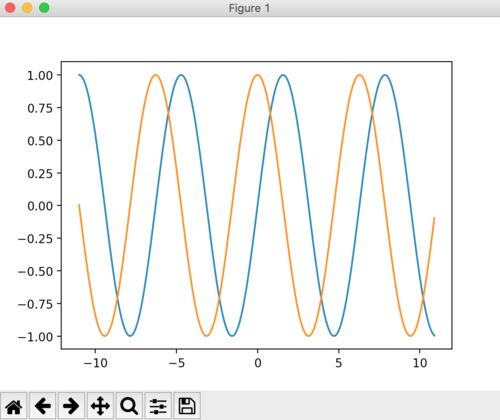Click the y-axis label −1.00
Screen dimensions: 500x420
35,337
